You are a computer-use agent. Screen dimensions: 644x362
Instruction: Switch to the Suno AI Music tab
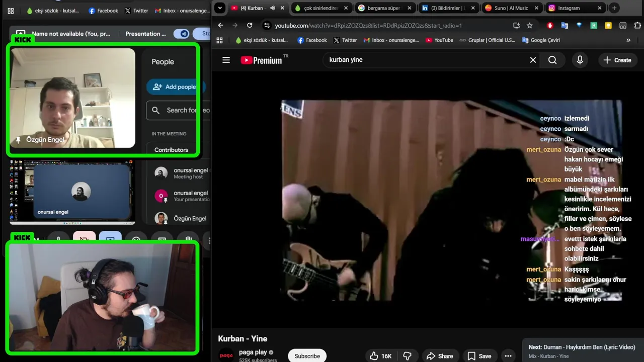[512, 8]
